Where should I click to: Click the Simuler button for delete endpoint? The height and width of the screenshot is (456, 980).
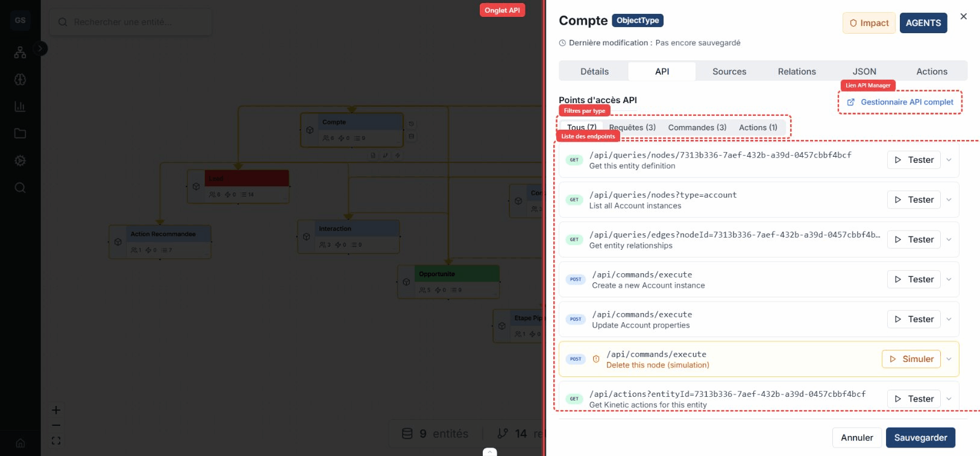coord(911,359)
